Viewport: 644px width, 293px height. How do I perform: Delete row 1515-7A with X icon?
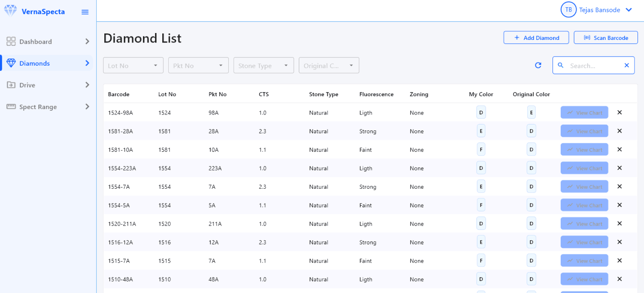[620, 260]
